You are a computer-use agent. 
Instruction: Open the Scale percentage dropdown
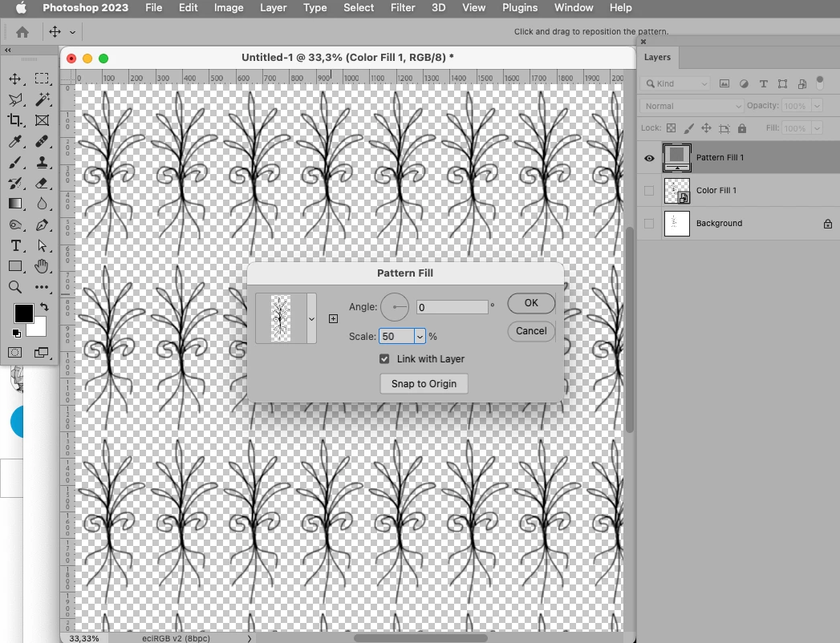420,336
